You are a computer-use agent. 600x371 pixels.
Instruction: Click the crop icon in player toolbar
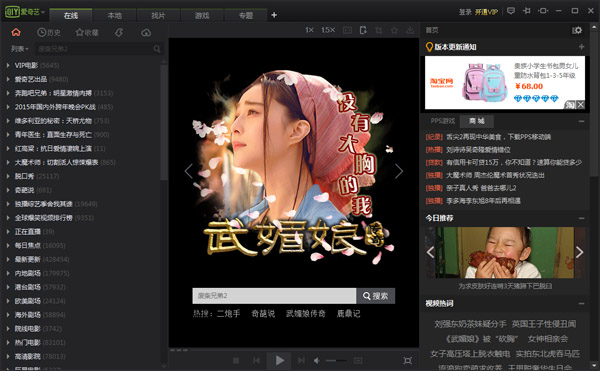(x=378, y=30)
